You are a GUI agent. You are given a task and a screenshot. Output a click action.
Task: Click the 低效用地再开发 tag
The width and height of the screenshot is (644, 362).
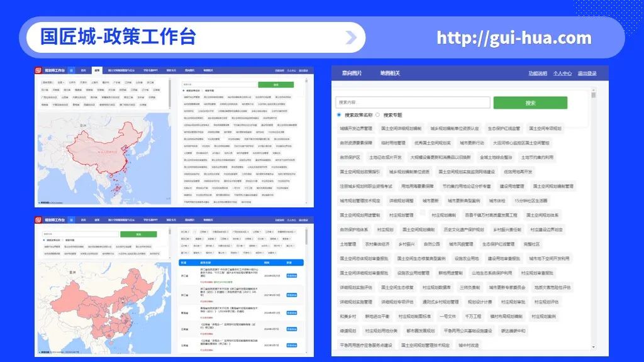[x=518, y=172]
